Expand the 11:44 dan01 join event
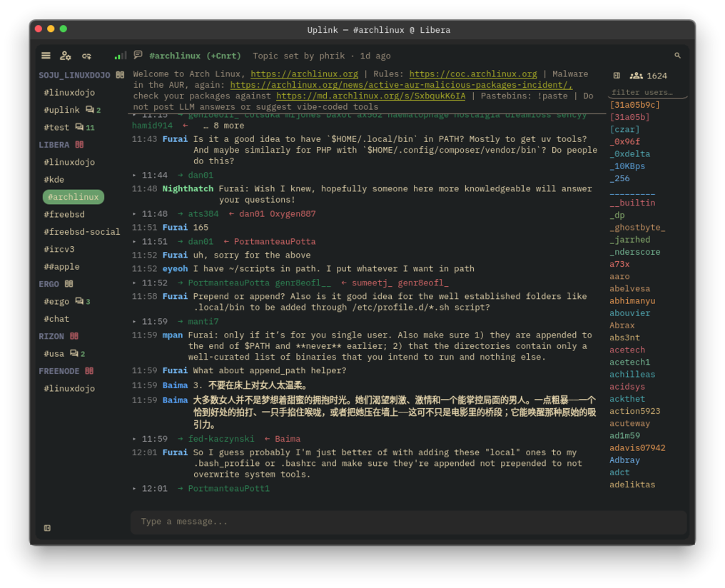Image resolution: width=725 pixels, height=588 pixels. (x=135, y=176)
